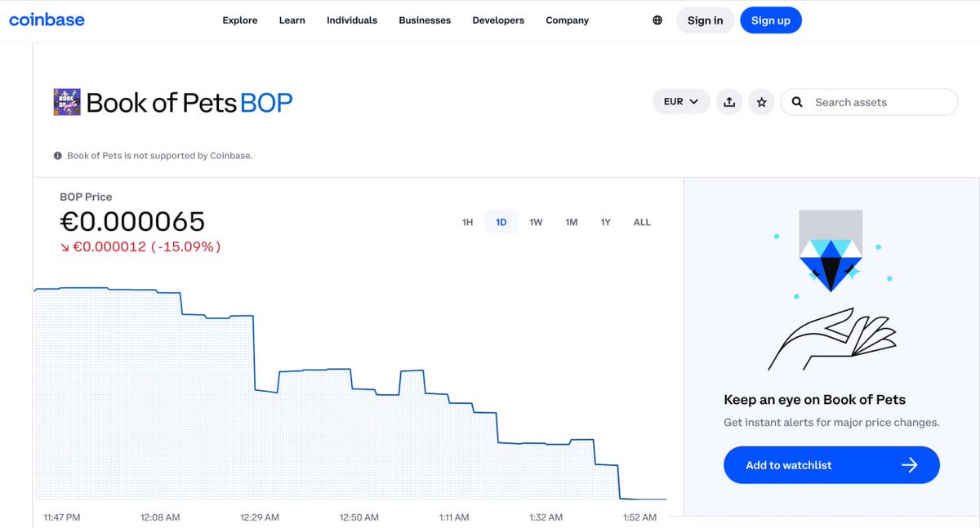Click Add to watchlist button
The height and width of the screenshot is (528, 980).
pos(831,465)
